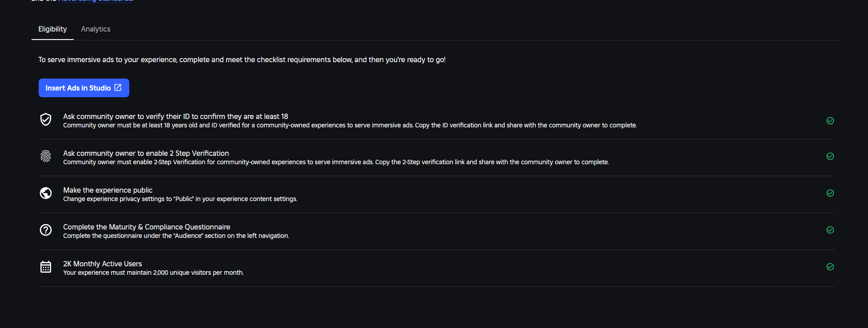Click the external-link arrow icon on Insert Ads button
The height and width of the screenshot is (328, 868).
(118, 87)
